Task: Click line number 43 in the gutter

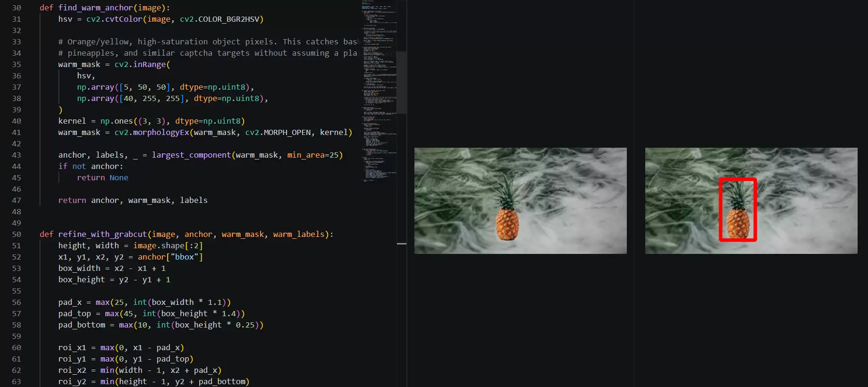Action: click(x=17, y=155)
